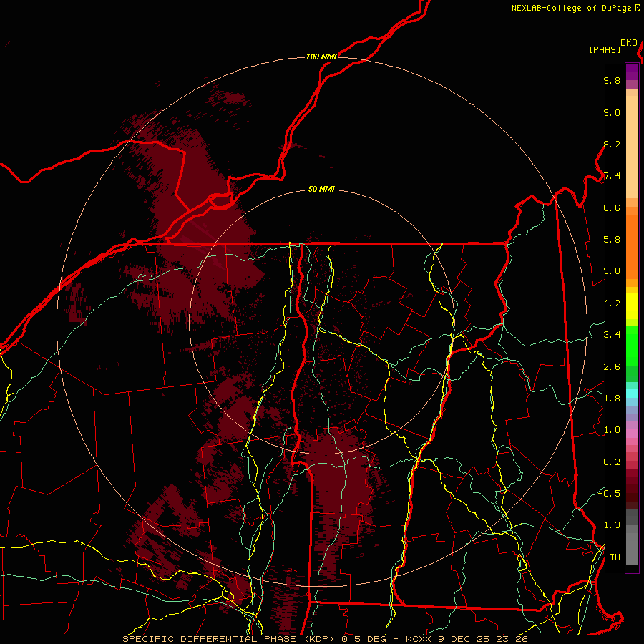This screenshot has width=644, height=644.
Task: Click the 50 NMI range ring label
Action: 321,189
